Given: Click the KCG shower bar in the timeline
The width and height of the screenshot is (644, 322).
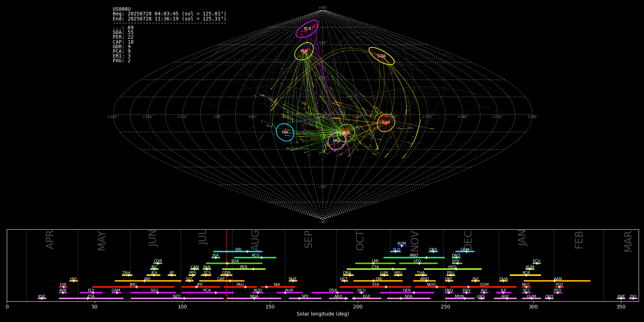Looking at the screenshot, I should click(x=255, y=258).
